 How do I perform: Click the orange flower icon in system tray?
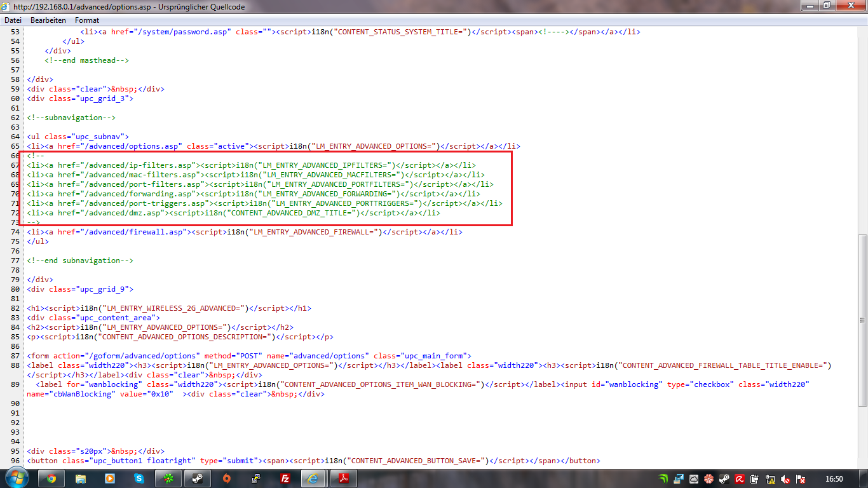tap(709, 479)
